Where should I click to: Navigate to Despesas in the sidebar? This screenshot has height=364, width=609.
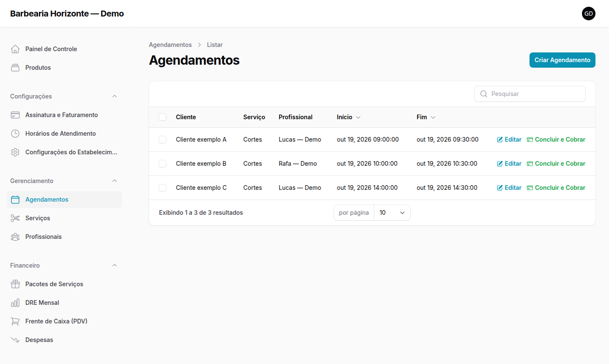(x=64, y=340)
